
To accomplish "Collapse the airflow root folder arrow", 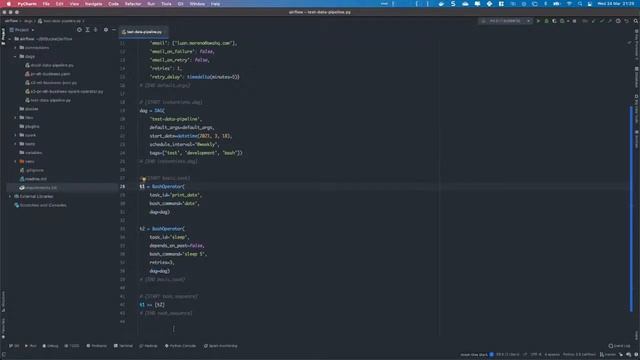I will [10, 39].
